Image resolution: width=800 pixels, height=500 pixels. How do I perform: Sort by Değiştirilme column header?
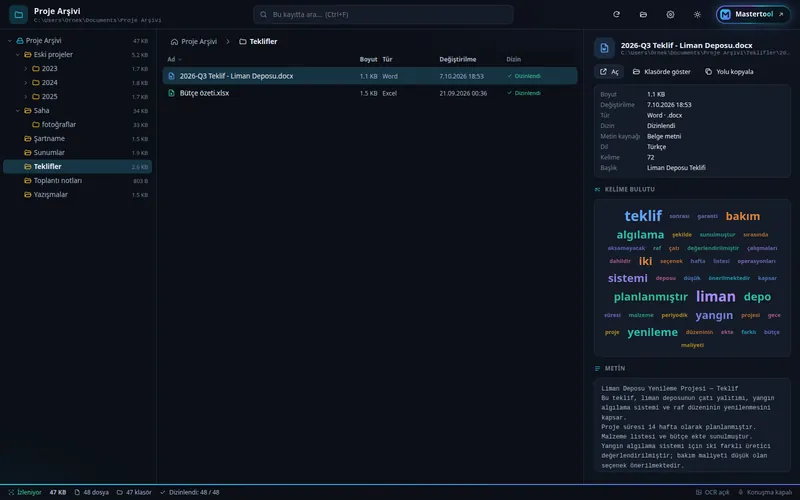[x=458, y=59]
